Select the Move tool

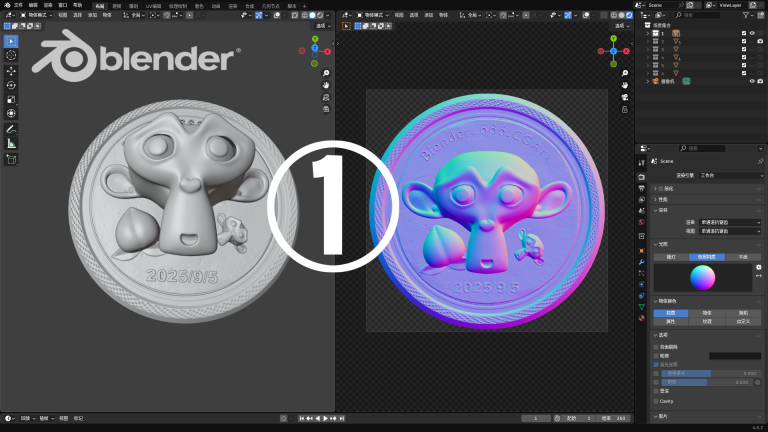(x=11, y=70)
